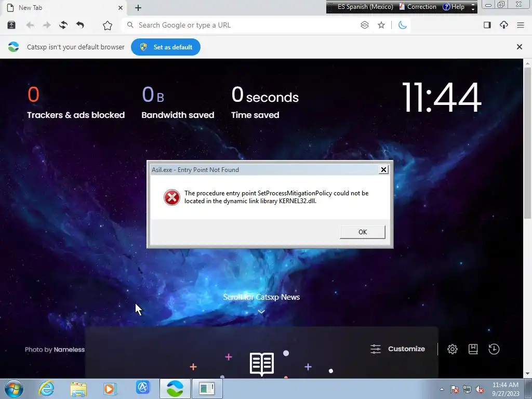This screenshot has height=399, width=532.
Task: Open the browser hamburger menu
Action: click(x=521, y=25)
